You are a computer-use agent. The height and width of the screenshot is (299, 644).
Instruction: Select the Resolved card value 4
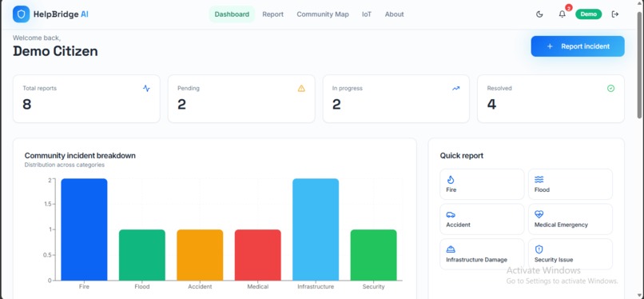(x=491, y=104)
